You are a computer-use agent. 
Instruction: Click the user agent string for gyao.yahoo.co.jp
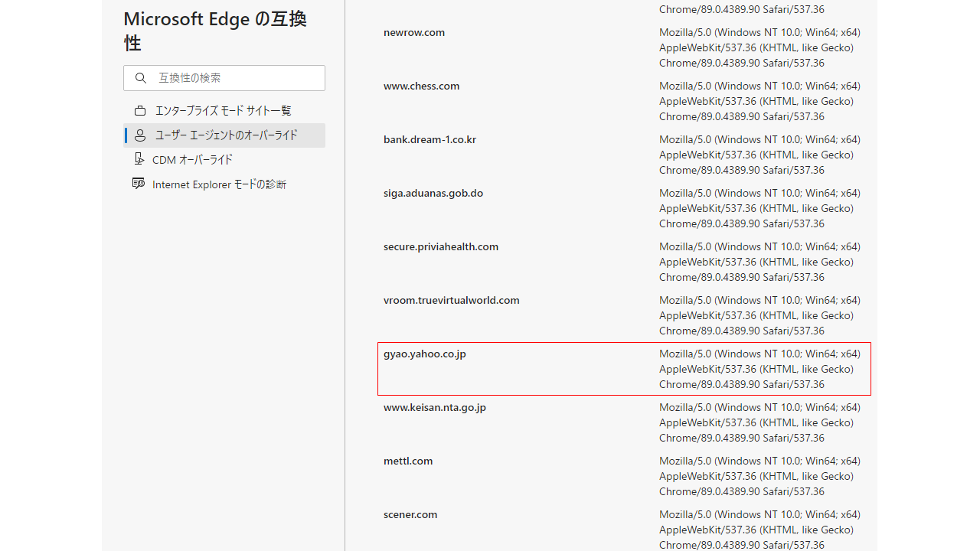click(x=759, y=369)
